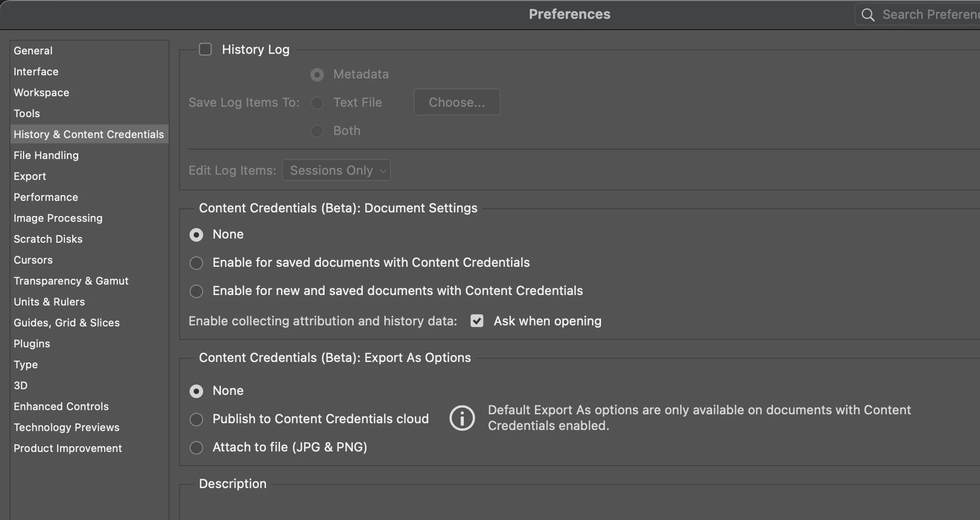Image resolution: width=980 pixels, height=520 pixels.
Task: Show Technology Previews preferences
Action: click(x=66, y=427)
